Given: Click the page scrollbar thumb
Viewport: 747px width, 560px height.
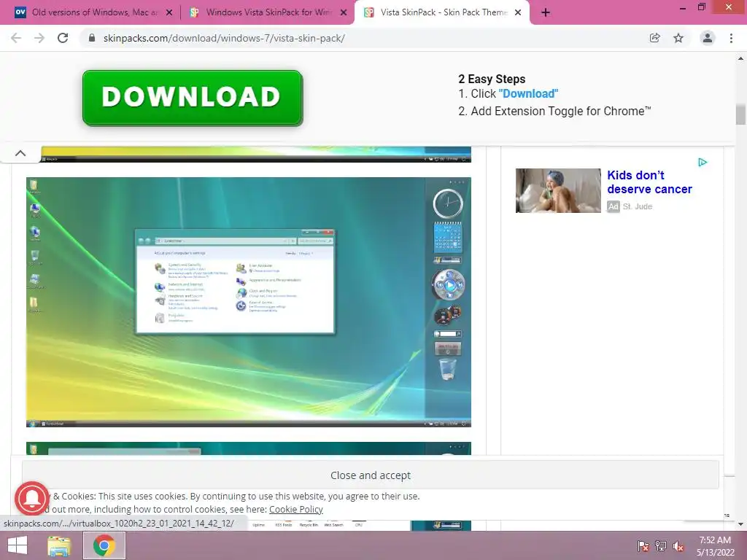Looking at the screenshot, I should (740, 114).
